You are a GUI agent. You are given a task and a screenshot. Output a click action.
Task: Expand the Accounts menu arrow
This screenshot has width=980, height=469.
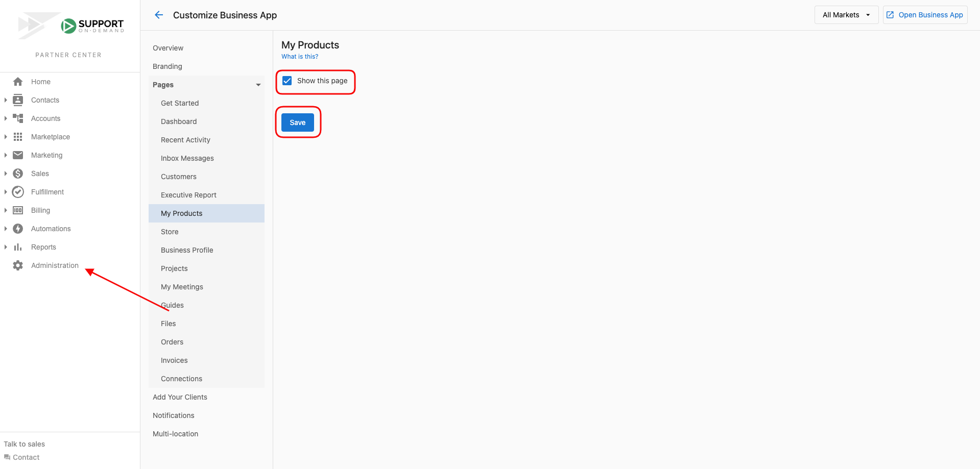point(6,118)
